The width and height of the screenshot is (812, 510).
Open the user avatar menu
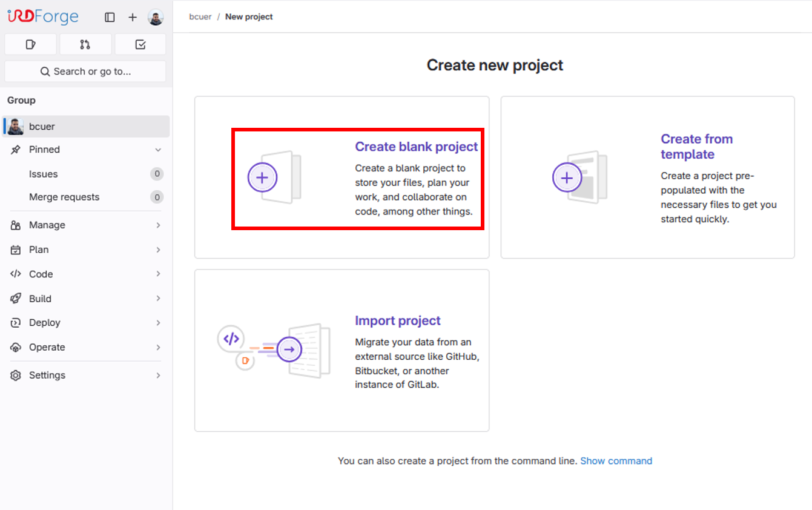156,18
